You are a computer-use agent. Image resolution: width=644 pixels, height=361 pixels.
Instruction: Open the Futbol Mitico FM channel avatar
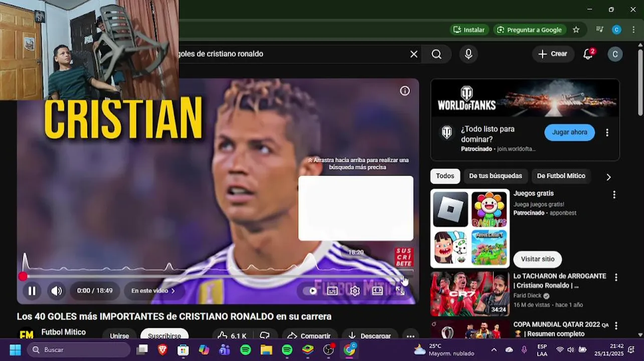(x=26, y=334)
